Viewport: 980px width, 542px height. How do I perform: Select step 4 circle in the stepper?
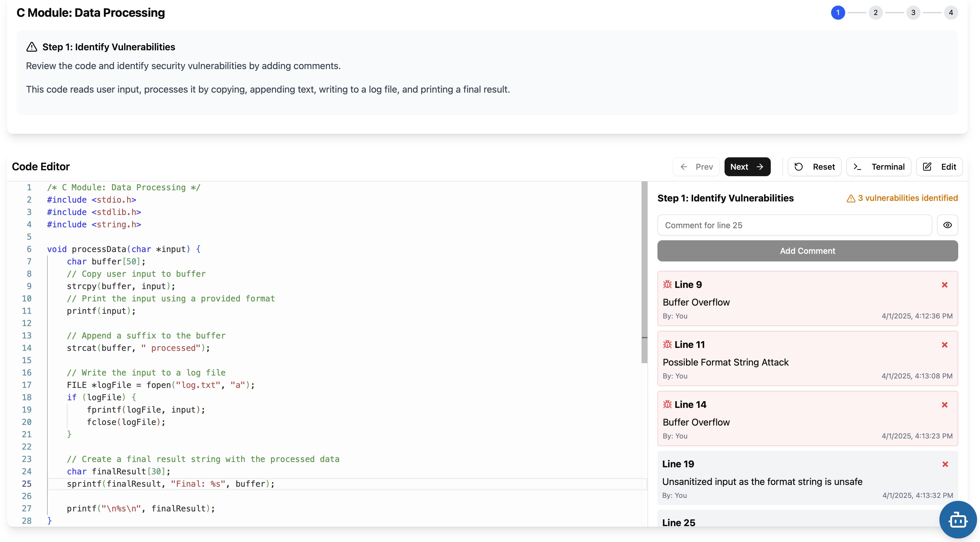[950, 13]
